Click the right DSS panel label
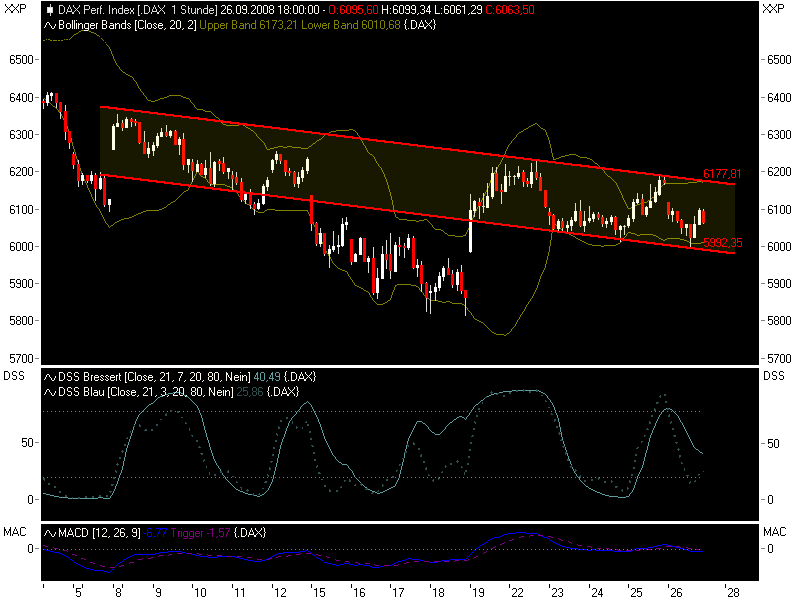 774,376
